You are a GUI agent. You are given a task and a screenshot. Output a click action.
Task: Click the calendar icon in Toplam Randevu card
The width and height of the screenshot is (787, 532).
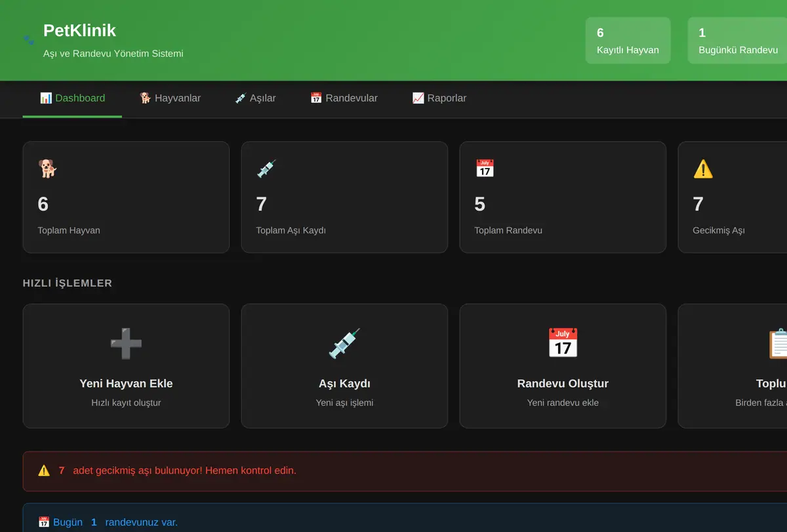(485, 169)
